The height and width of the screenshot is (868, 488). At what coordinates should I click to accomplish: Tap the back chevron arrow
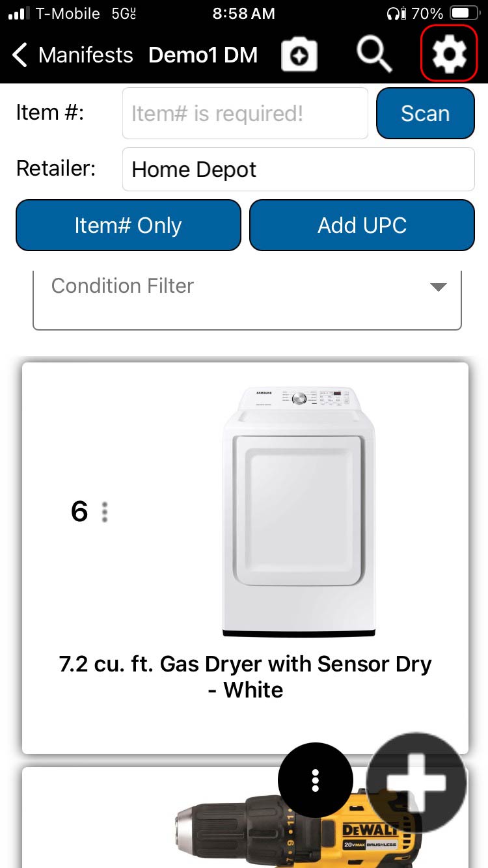(x=20, y=55)
